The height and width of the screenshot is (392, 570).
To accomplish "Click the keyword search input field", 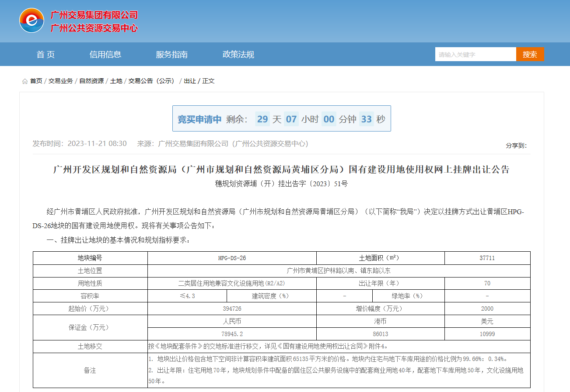I will pos(475,55).
